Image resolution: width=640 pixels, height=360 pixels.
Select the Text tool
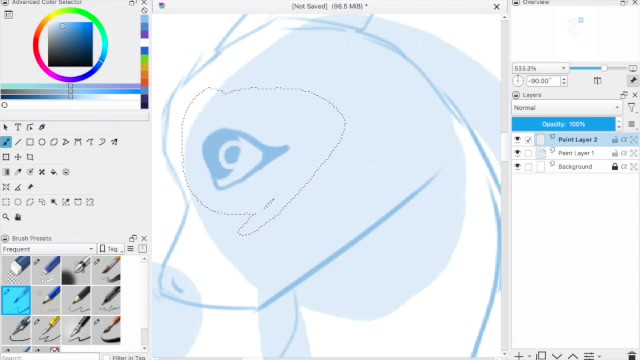18,127
